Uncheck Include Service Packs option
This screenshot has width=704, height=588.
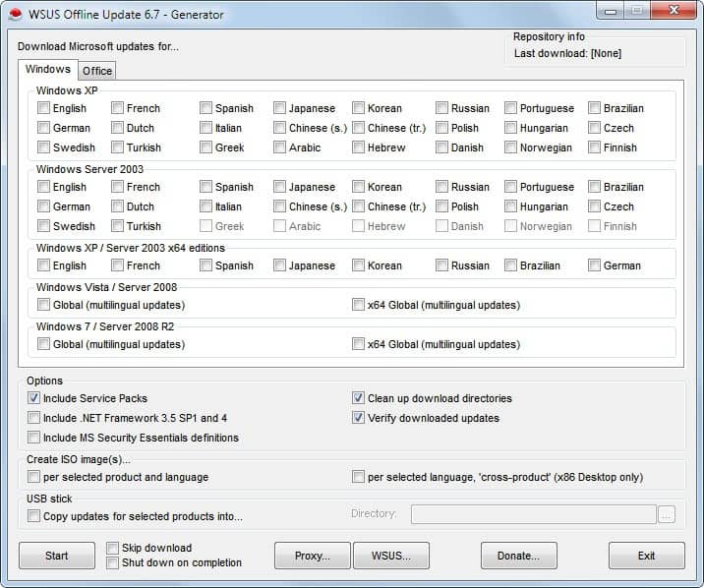[x=35, y=398]
